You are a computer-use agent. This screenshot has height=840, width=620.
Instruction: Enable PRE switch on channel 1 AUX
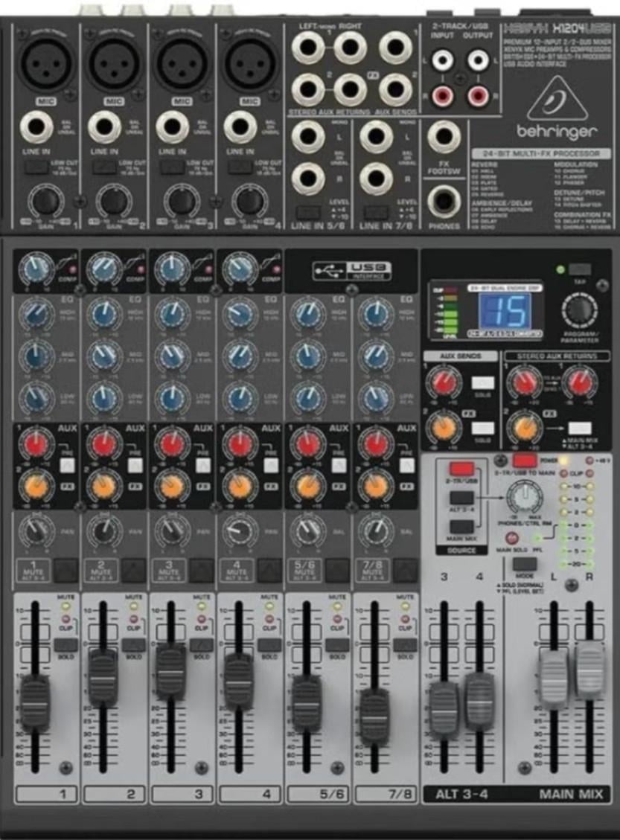point(67,465)
